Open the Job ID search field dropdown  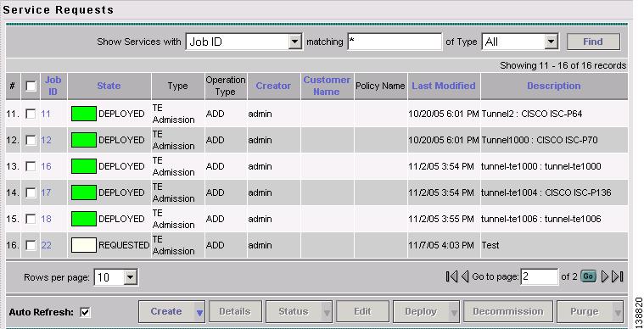pos(294,42)
